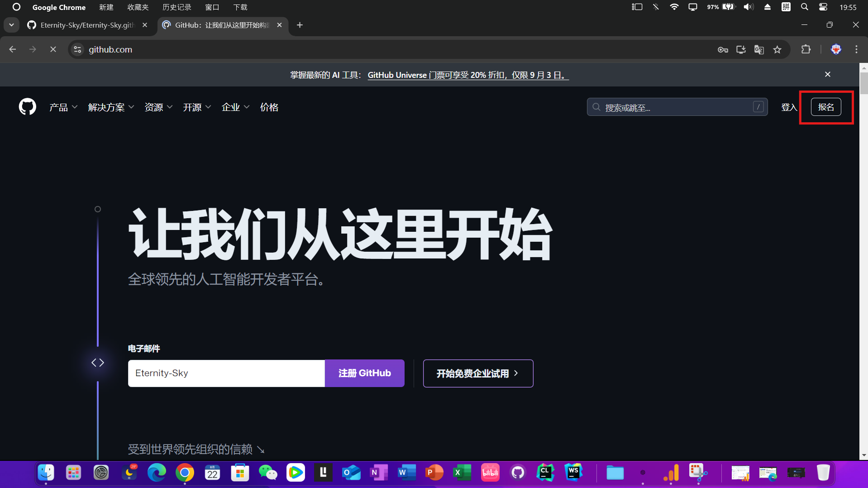Click the scrollbar down arrow
868x488 pixels.
(x=864, y=455)
